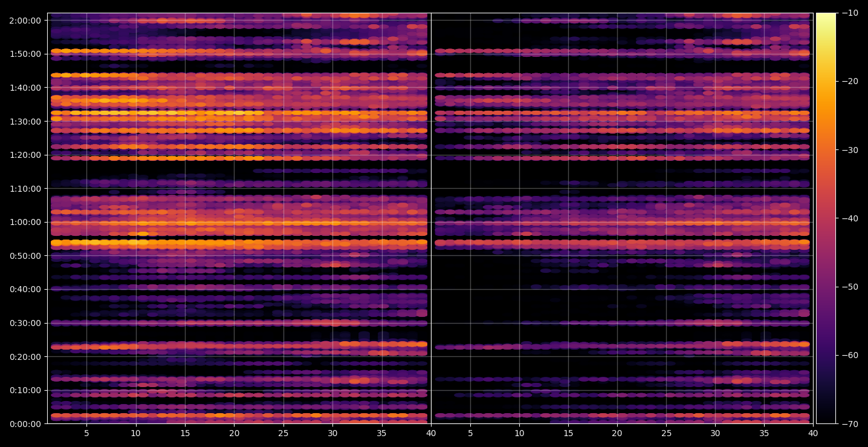Viewport: 868px width, 447px height.
Task: Select the 0:30:00 y-axis label
Action: 25,323
